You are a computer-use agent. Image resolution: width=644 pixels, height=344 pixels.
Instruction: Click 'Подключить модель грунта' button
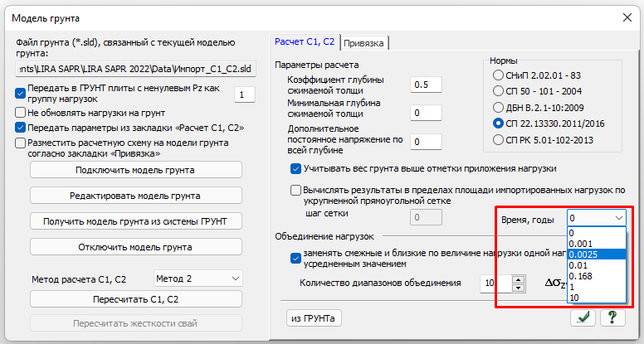pos(135,170)
